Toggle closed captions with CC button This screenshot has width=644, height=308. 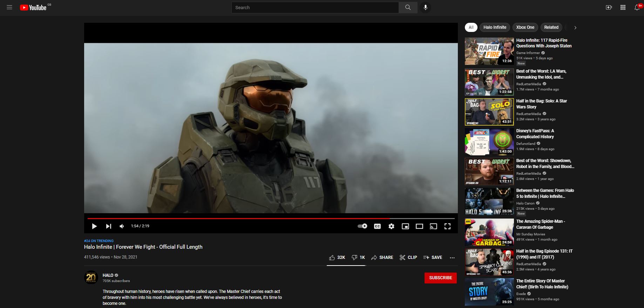coord(377,226)
